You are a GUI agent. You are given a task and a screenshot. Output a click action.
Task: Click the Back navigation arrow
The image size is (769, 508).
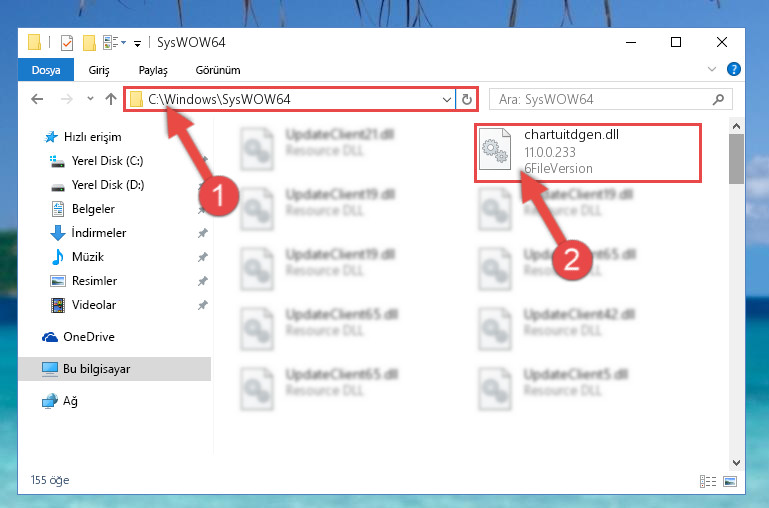[x=37, y=99]
